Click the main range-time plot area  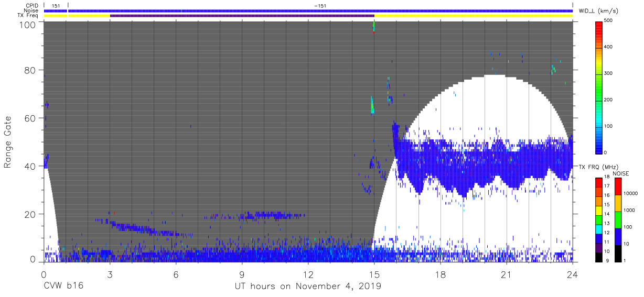(x=308, y=141)
